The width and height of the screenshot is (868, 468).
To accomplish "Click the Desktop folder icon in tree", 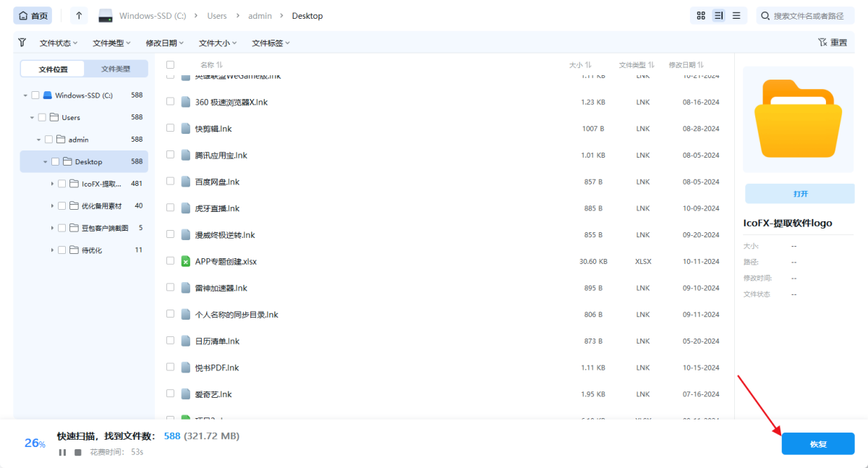I will point(68,161).
